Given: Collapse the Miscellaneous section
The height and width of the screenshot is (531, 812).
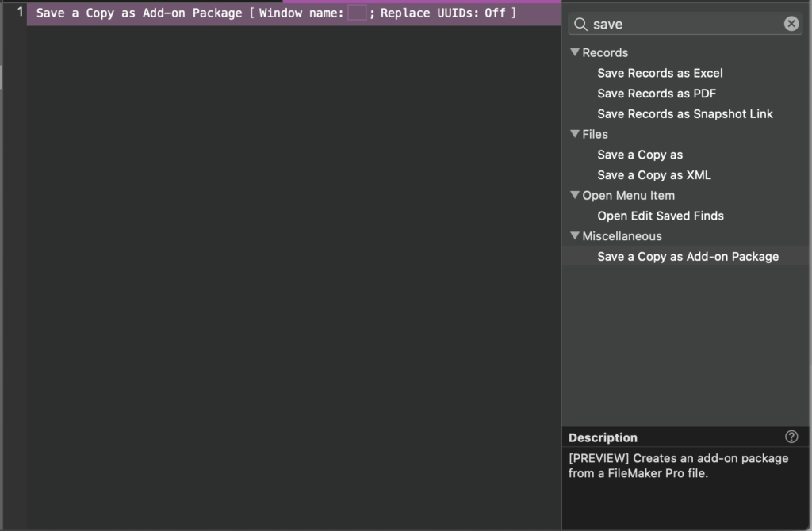Looking at the screenshot, I should [575, 236].
